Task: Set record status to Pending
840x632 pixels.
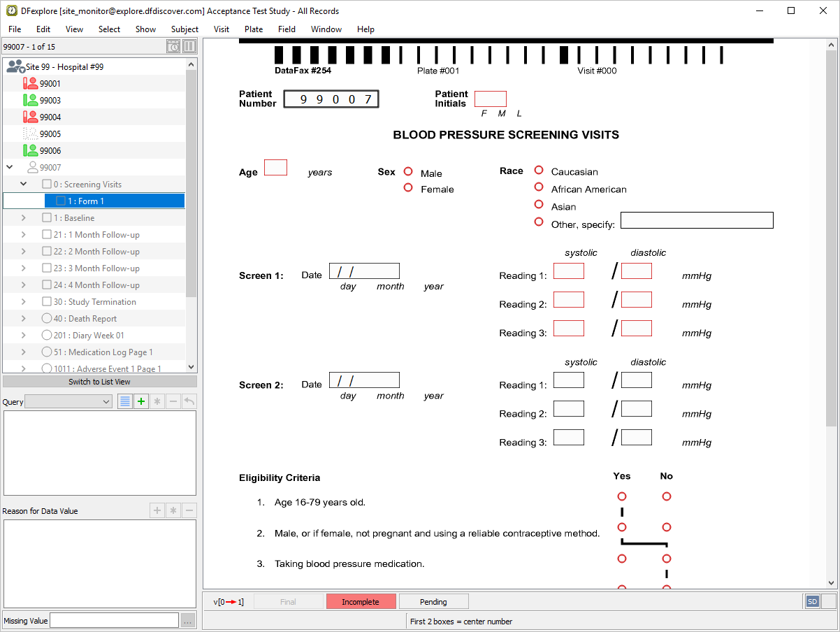Action: [x=433, y=602]
